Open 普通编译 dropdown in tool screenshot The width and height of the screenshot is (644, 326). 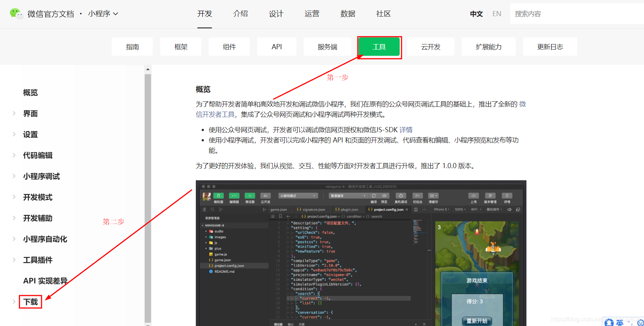point(348,196)
